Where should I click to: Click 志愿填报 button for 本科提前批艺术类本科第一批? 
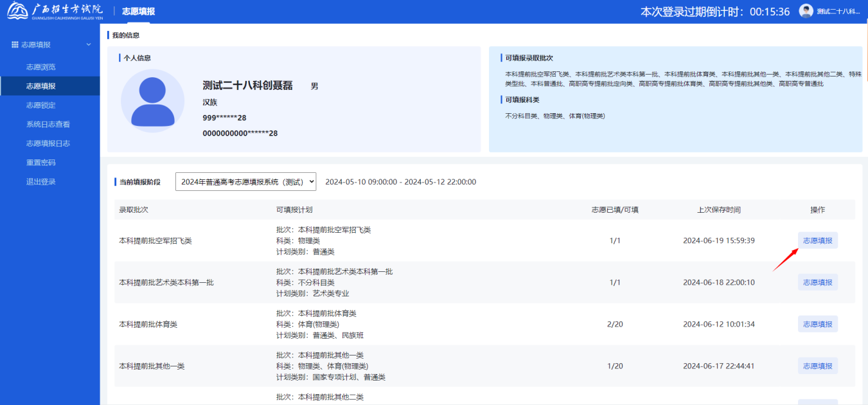click(818, 282)
